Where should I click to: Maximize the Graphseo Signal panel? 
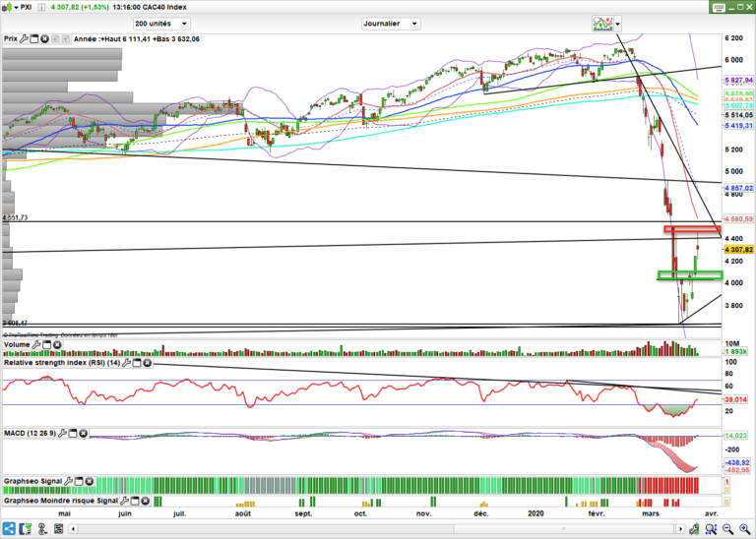point(80,480)
